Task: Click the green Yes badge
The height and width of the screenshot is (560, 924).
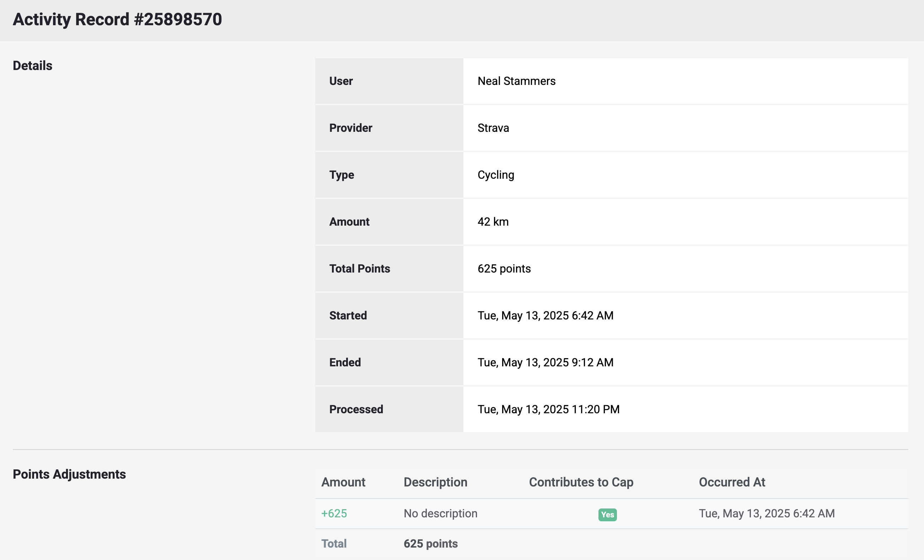Action: point(607,515)
